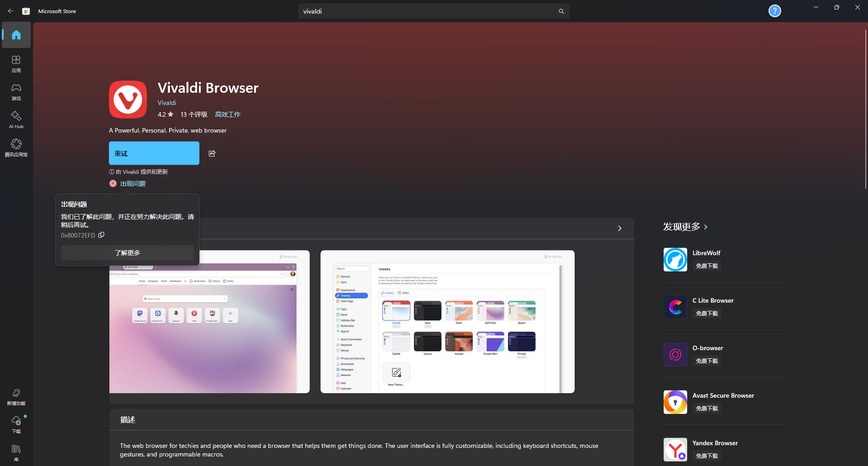
Task: Click the page vertical scrollbar
Action: pyautogui.click(x=866, y=109)
